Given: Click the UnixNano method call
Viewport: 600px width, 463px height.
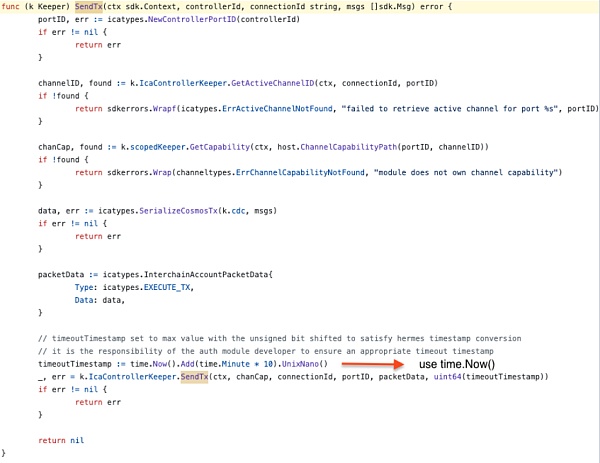Looking at the screenshot, I should (300, 364).
